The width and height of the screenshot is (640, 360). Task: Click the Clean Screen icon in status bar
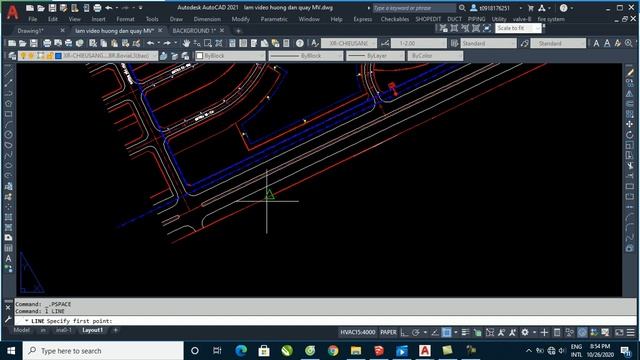coord(619,333)
